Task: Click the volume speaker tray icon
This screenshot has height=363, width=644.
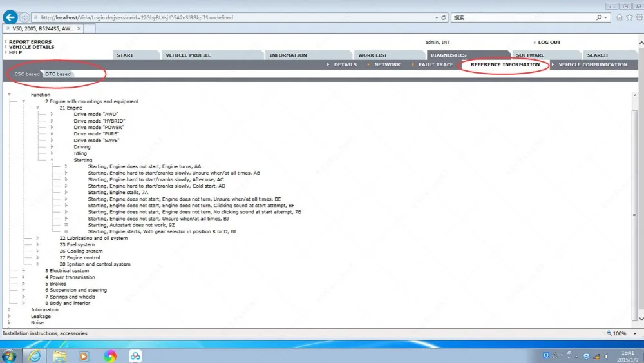Action: click(606, 357)
